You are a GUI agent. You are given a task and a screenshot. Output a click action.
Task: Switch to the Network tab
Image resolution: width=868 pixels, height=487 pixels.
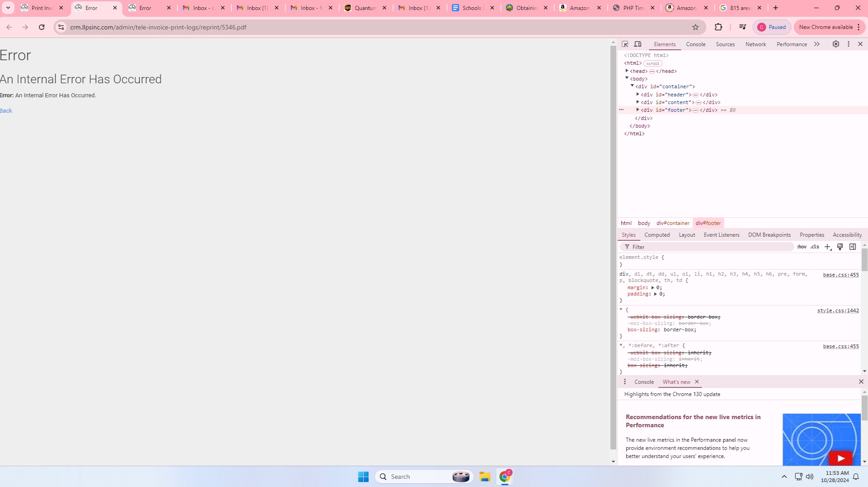click(x=755, y=44)
